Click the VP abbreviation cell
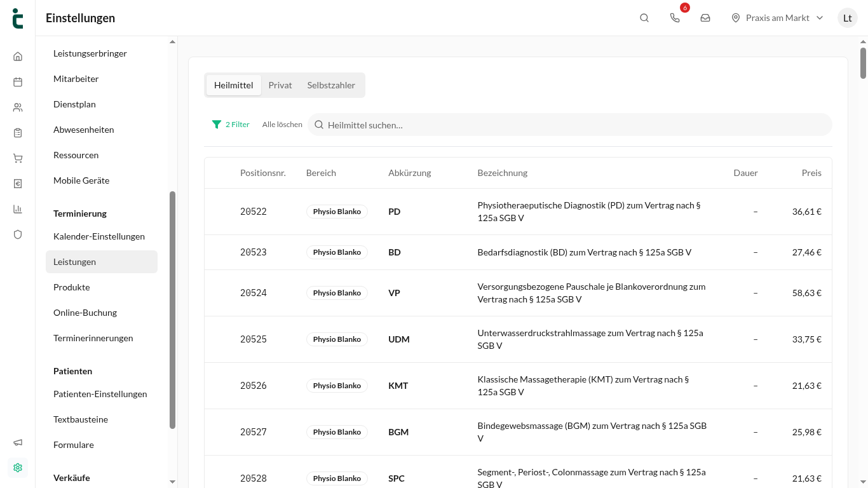 click(394, 293)
